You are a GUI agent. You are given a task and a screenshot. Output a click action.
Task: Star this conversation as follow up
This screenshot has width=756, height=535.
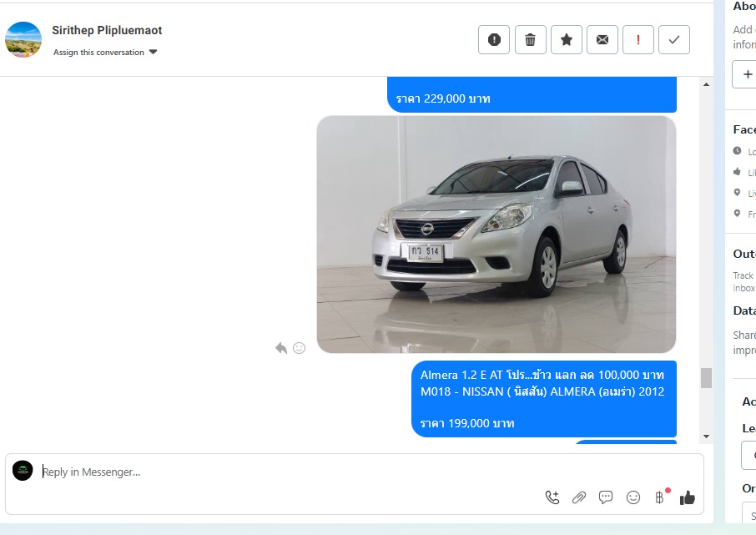pyautogui.click(x=567, y=39)
